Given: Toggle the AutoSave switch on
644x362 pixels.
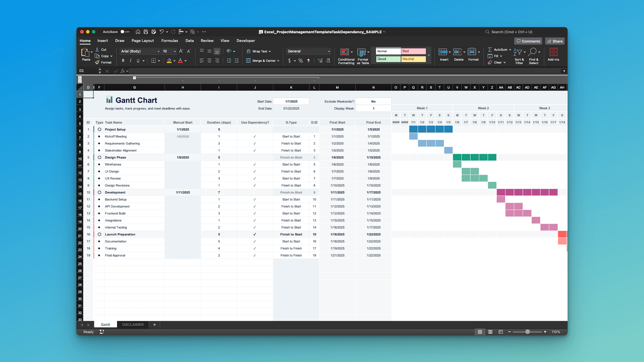Looking at the screenshot, I should (125, 32).
